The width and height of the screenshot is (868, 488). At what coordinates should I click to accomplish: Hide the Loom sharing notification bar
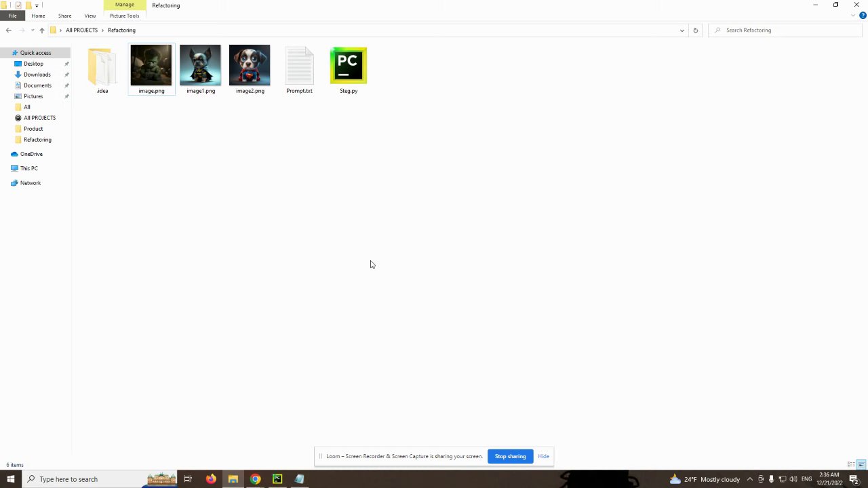543,456
